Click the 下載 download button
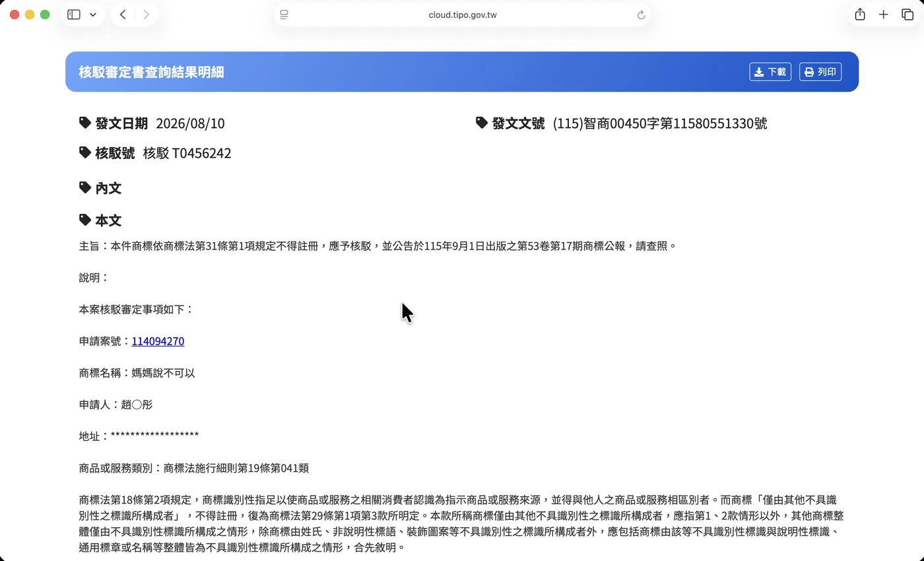924x561 pixels. coord(770,72)
